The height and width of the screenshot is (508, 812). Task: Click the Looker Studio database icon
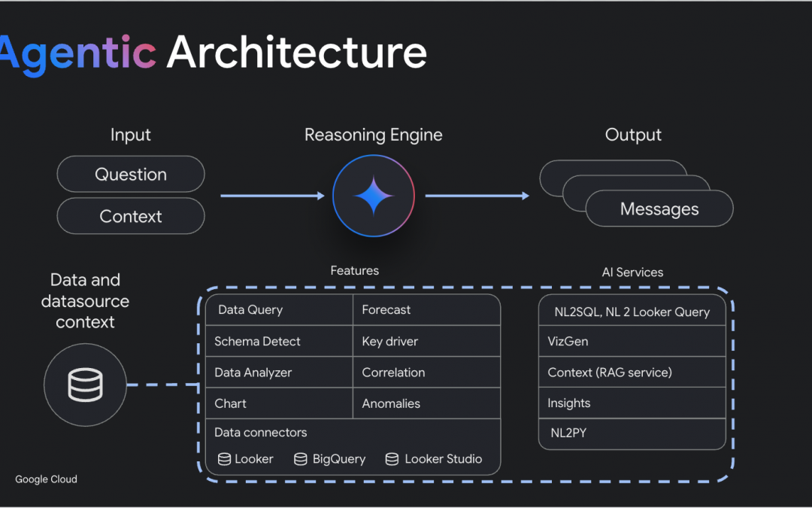[x=392, y=459]
